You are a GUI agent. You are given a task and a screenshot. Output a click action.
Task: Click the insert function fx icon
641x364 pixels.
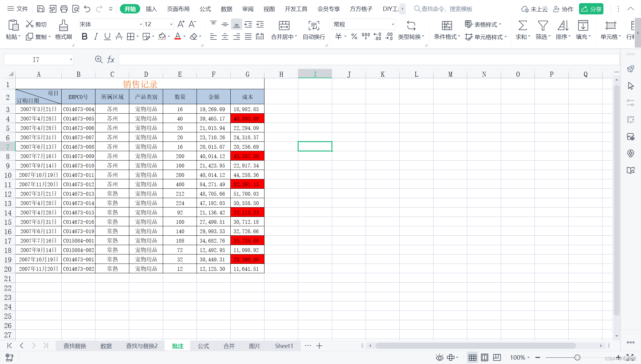pyautogui.click(x=111, y=59)
